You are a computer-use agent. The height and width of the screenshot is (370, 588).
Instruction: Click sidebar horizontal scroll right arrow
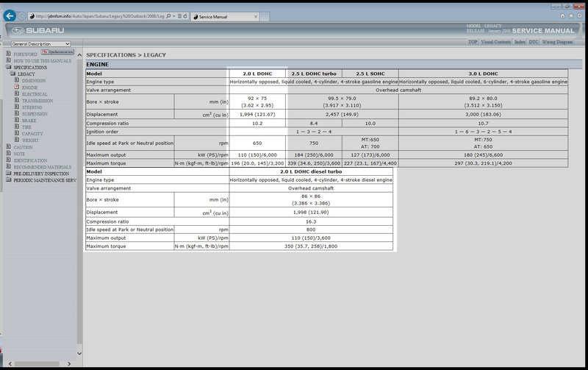click(69, 363)
